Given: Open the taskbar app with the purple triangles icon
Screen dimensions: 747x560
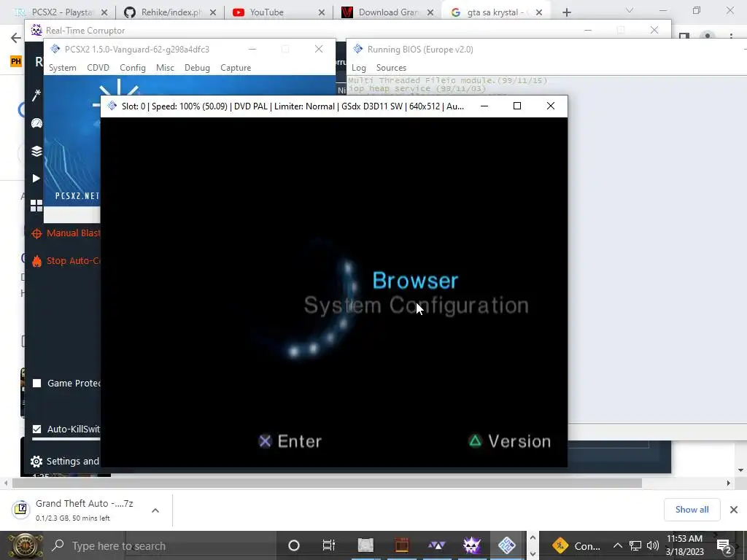Looking at the screenshot, I should (436, 545).
